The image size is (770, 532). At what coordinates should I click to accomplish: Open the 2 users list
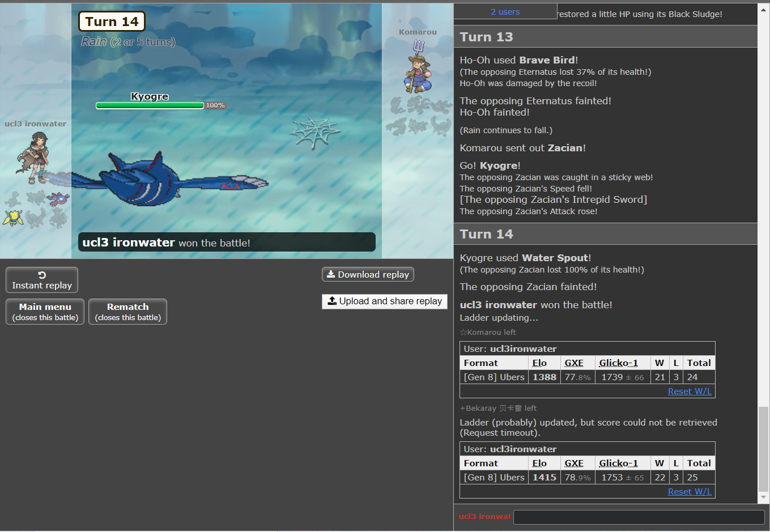click(x=505, y=11)
